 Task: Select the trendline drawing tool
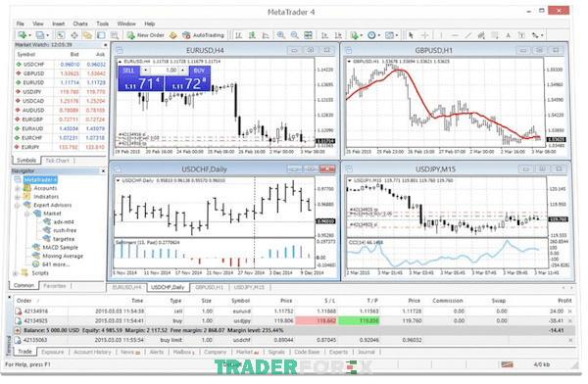pos(468,35)
